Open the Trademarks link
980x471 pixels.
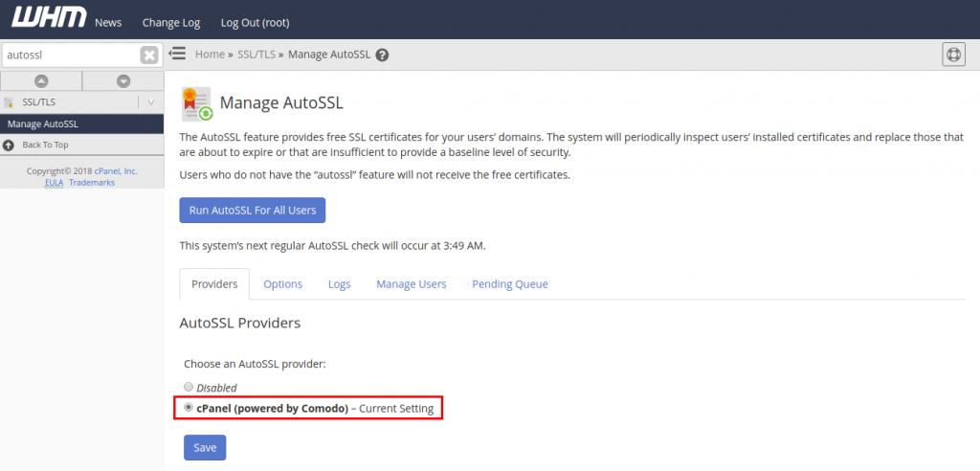92,182
